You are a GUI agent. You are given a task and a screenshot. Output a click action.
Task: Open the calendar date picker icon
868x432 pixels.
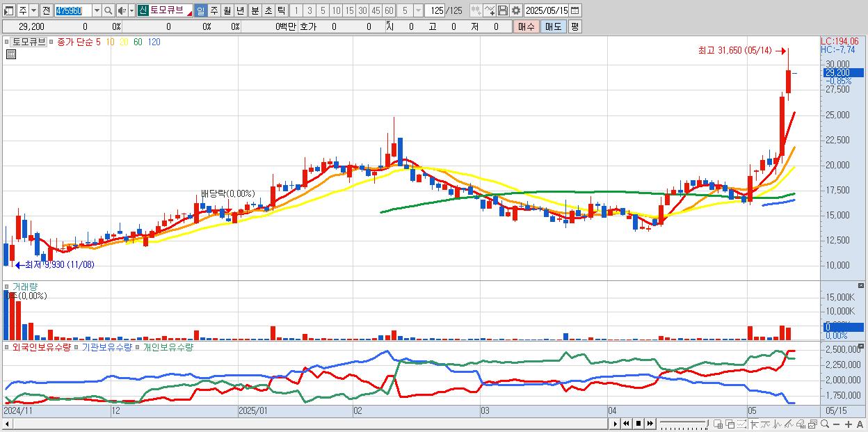[575, 10]
